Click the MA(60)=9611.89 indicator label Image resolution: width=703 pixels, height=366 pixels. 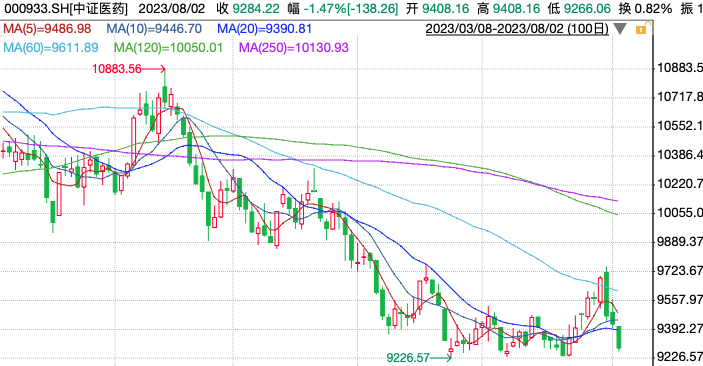tap(51, 48)
